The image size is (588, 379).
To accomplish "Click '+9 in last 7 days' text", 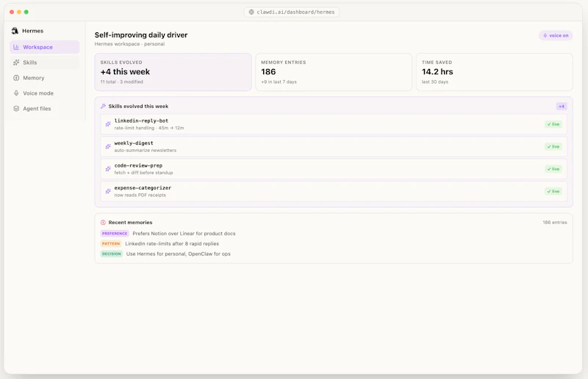I will (279, 82).
